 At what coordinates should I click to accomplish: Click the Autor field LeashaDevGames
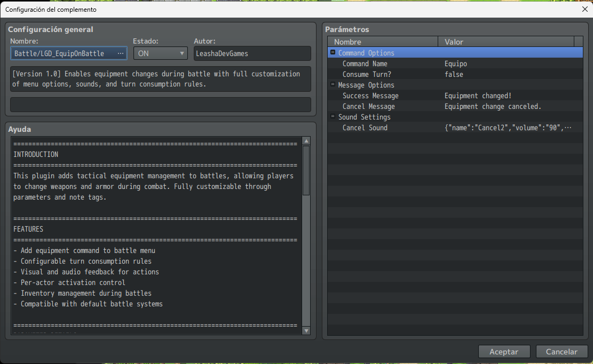tap(252, 53)
